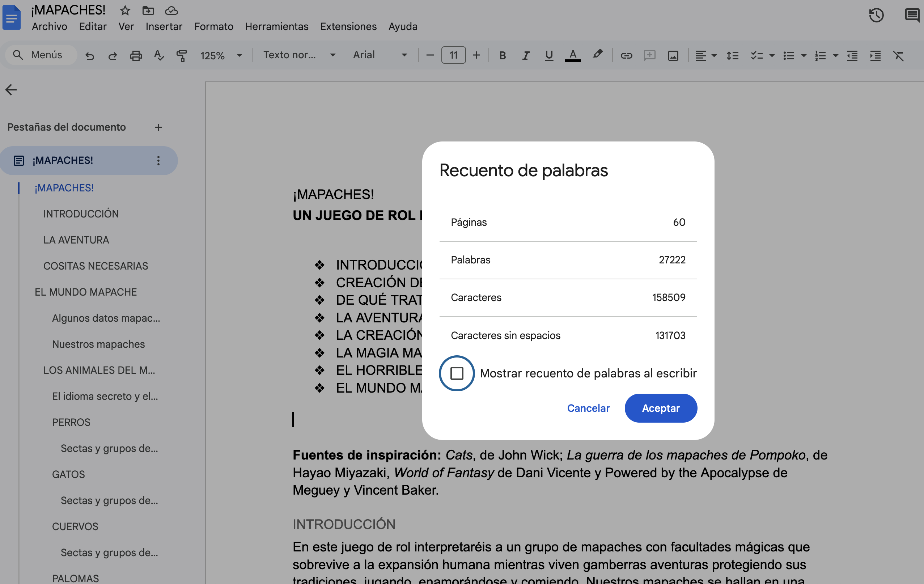Image resolution: width=924 pixels, height=584 pixels.
Task: Click the insert image icon
Action: (673, 56)
